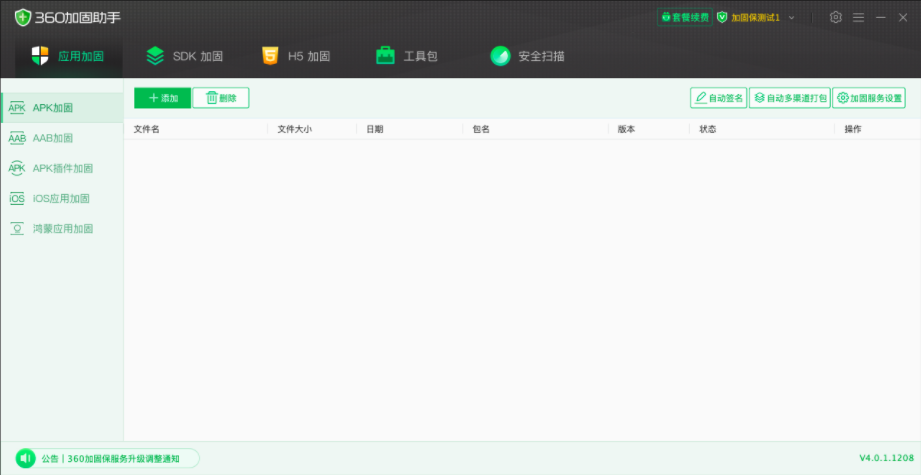The image size is (921, 475).
Task: Click the 鸿蒙应用加固 sidebar icon
Action: (x=17, y=228)
